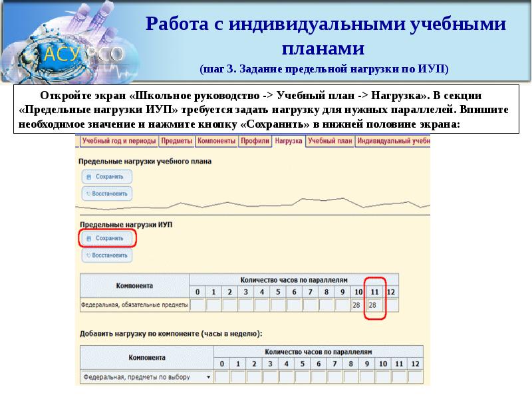Click parallel 0 field in предметы по выбору row
Screen dimensions: 532x399
pyautogui.click(x=222, y=377)
